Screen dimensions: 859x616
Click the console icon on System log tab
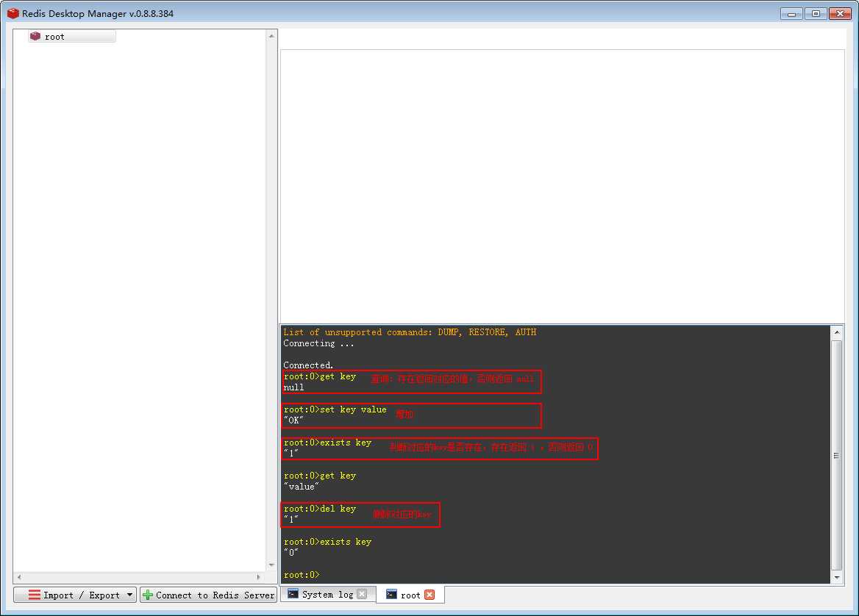point(293,593)
